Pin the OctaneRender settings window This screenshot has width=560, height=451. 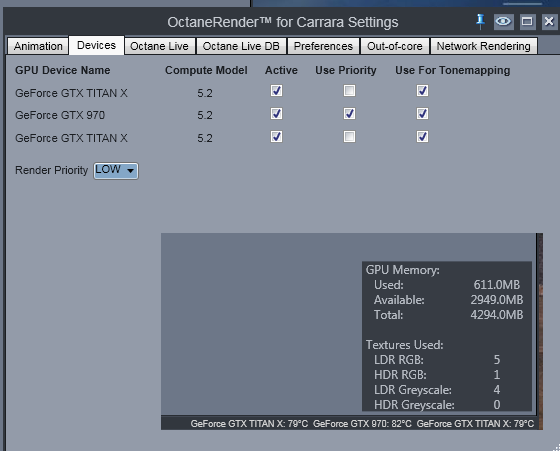pyautogui.click(x=480, y=21)
